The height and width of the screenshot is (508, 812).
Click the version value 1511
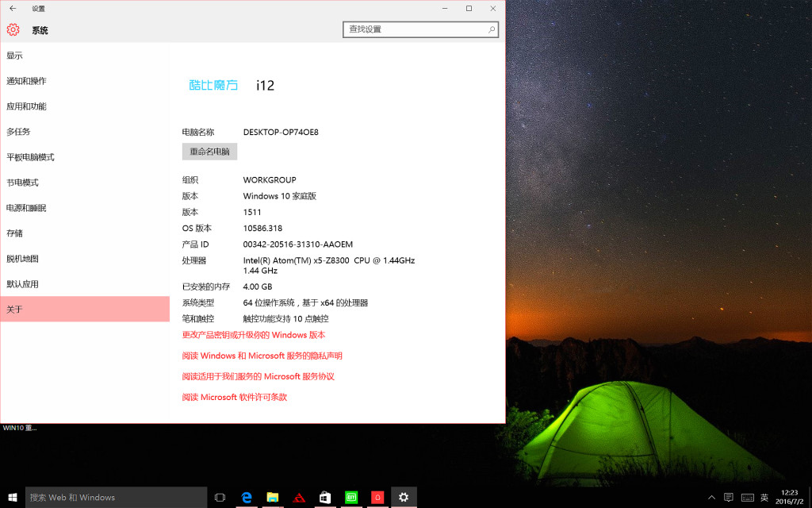tap(252, 212)
